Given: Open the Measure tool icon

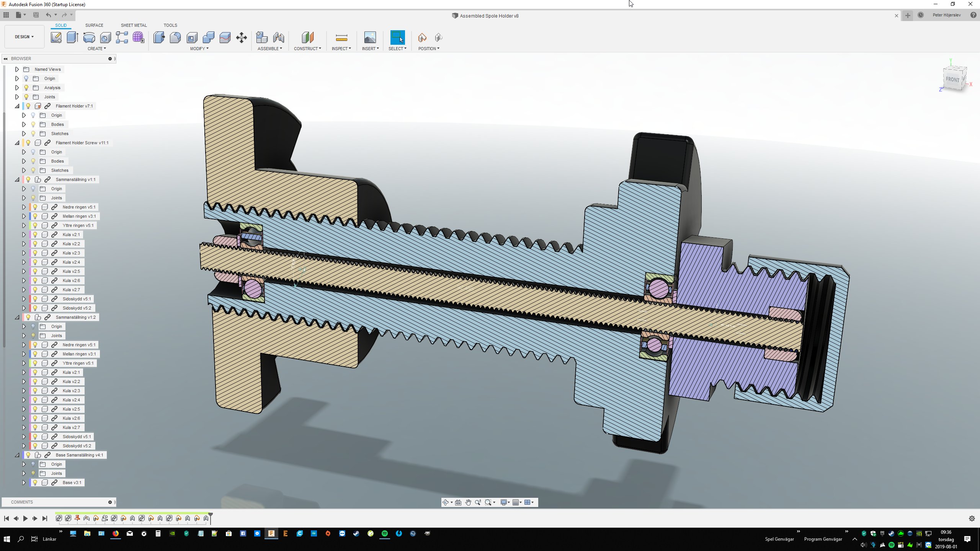Looking at the screenshot, I should (341, 37).
